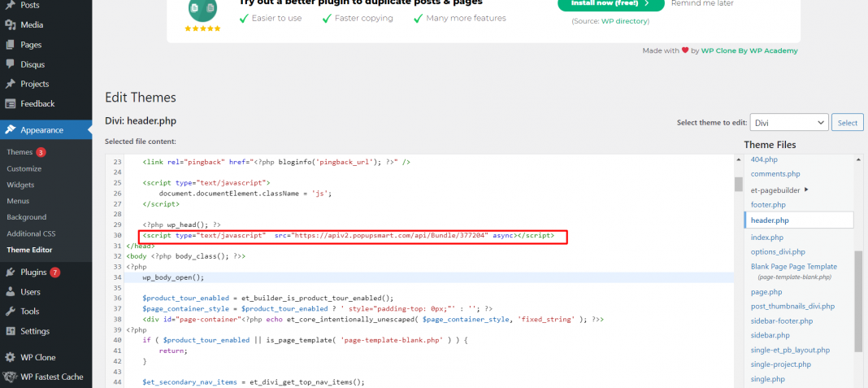This screenshot has height=388, width=868.
Task: Open options_divi.php in theme files
Action: 779,251
